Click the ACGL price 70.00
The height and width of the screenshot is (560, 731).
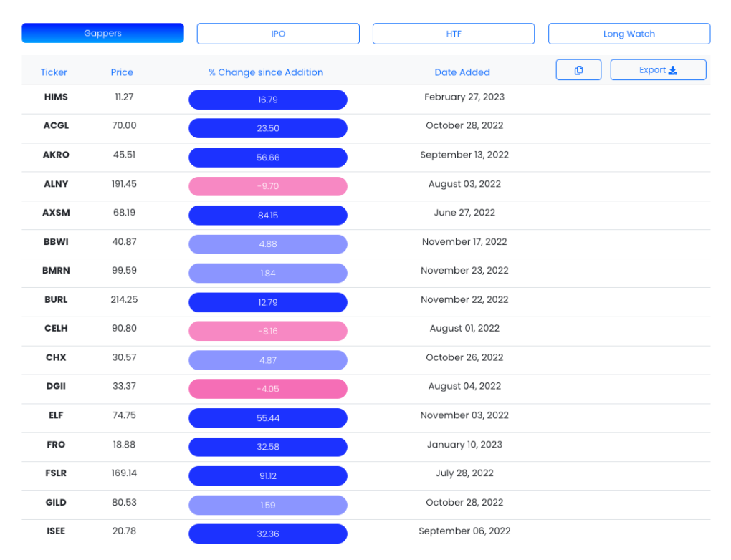tap(124, 125)
